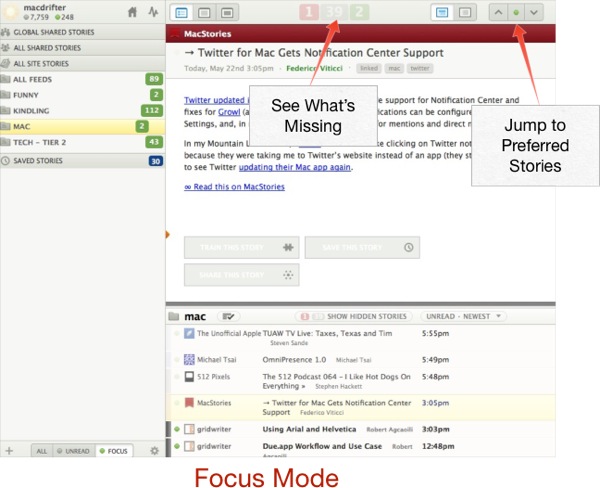Click the red hidden count badge 1
600x488 pixels.
point(309,12)
